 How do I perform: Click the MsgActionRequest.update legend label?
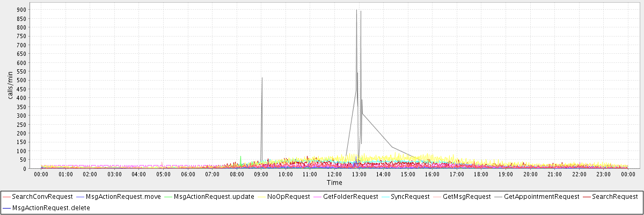(x=214, y=197)
